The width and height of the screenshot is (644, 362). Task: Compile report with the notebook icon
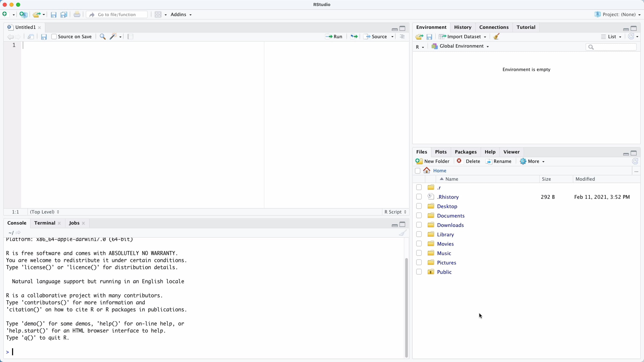coord(130,36)
